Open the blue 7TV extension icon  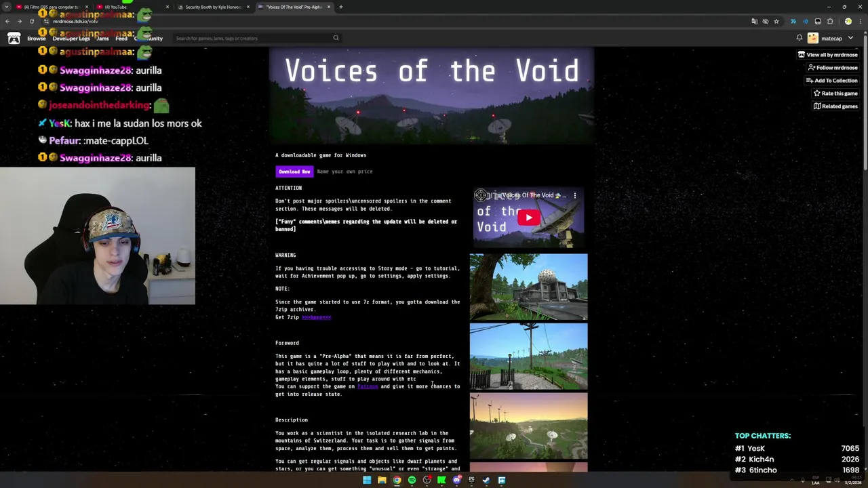793,21
